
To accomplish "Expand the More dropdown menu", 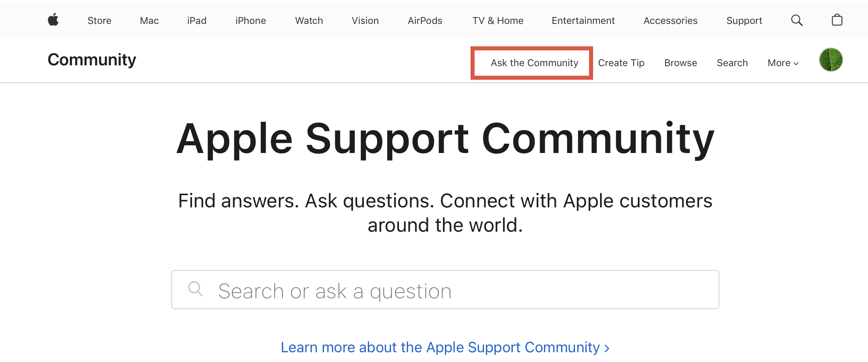I will [783, 63].
